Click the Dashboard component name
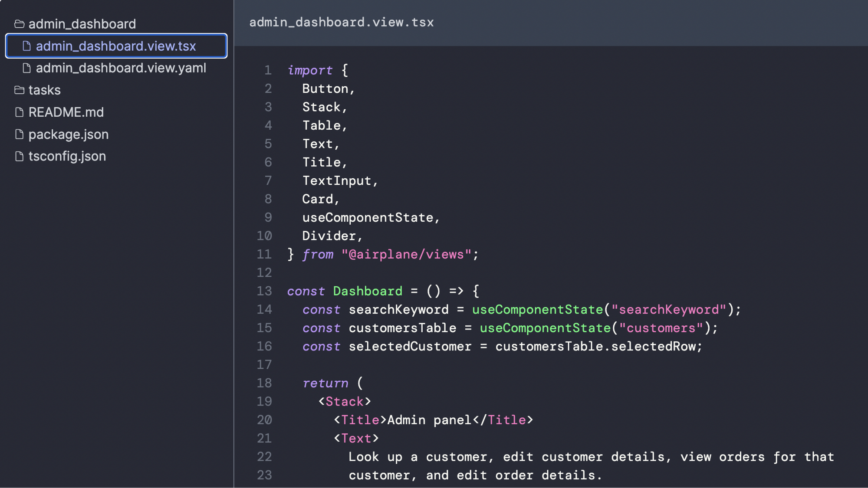The height and width of the screenshot is (488, 868). pyautogui.click(x=368, y=291)
